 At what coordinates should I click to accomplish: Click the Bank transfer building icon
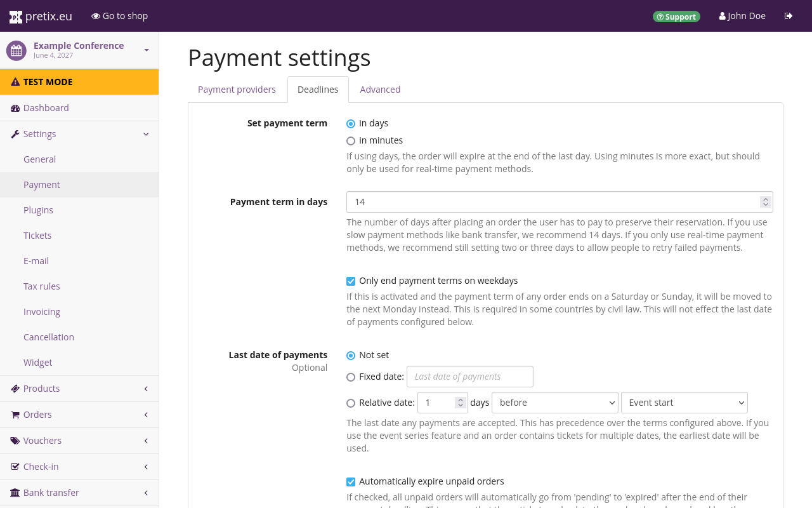[x=15, y=493]
